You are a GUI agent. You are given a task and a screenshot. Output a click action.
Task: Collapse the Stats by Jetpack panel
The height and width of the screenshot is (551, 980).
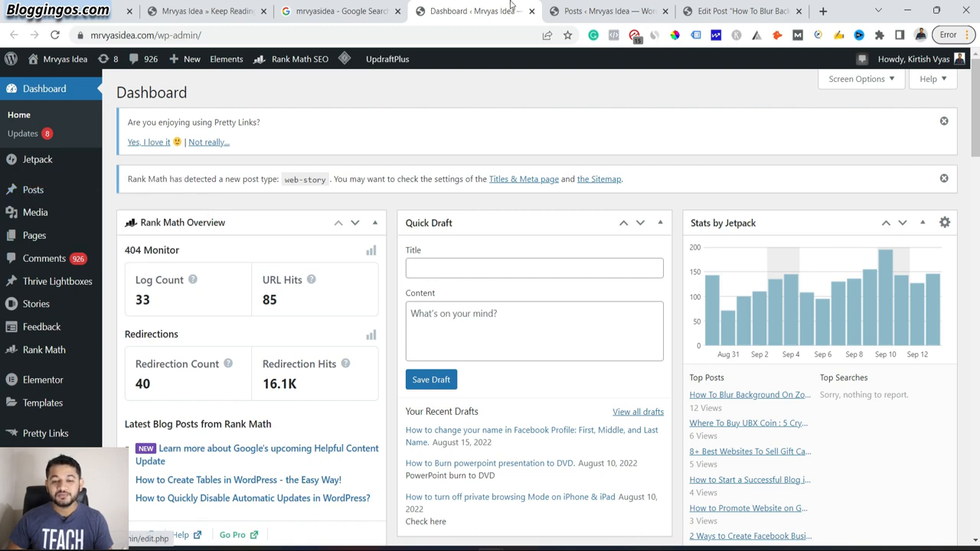coord(923,223)
